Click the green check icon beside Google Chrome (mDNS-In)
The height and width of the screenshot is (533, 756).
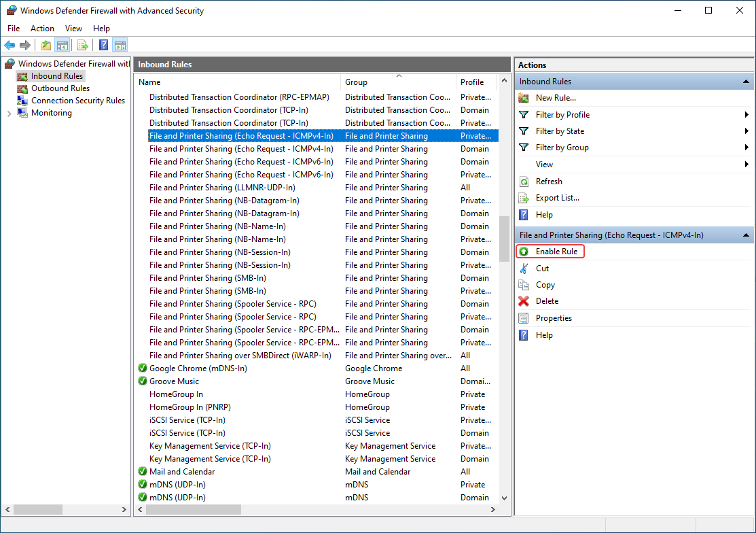click(x=142, y=368)
